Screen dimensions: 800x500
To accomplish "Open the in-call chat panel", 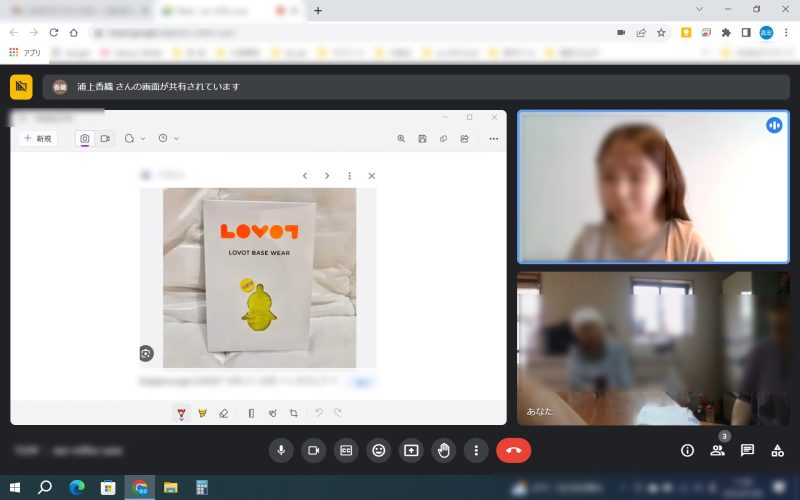I will click(x=747, y=450).
